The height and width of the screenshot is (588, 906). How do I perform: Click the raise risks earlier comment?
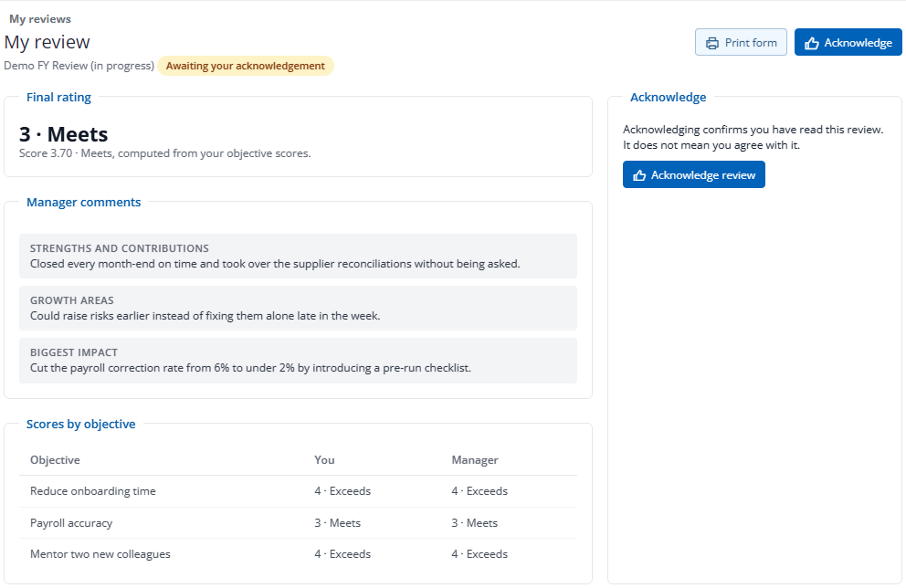pos(205,316)
